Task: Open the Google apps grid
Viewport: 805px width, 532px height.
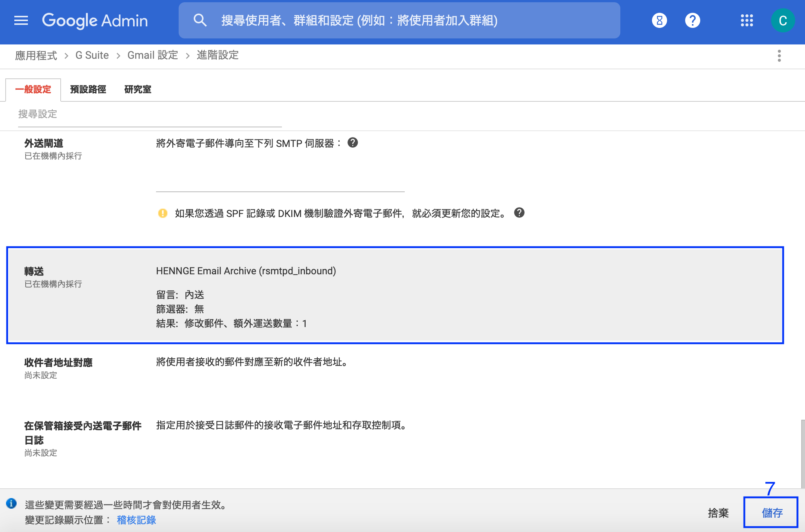Action: point(747,20)
